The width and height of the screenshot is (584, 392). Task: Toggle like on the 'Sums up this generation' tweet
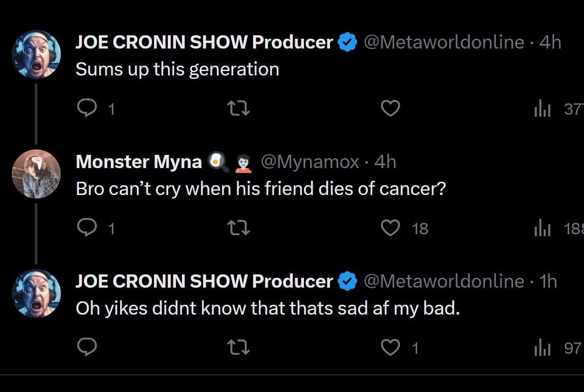tap(390, 108)
